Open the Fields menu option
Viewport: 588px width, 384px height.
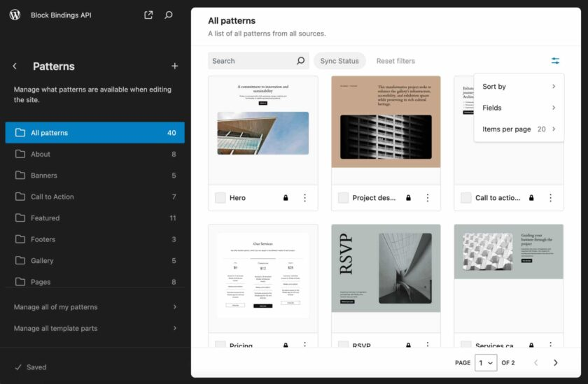coord(519,108)
